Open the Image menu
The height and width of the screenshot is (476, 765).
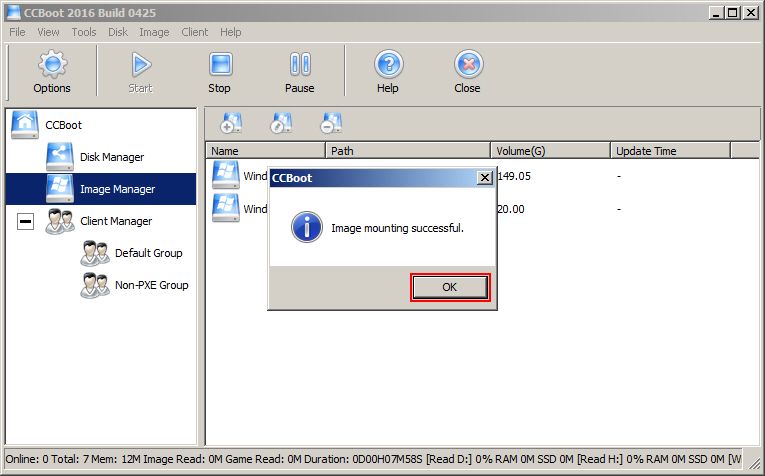coord(154,32)
